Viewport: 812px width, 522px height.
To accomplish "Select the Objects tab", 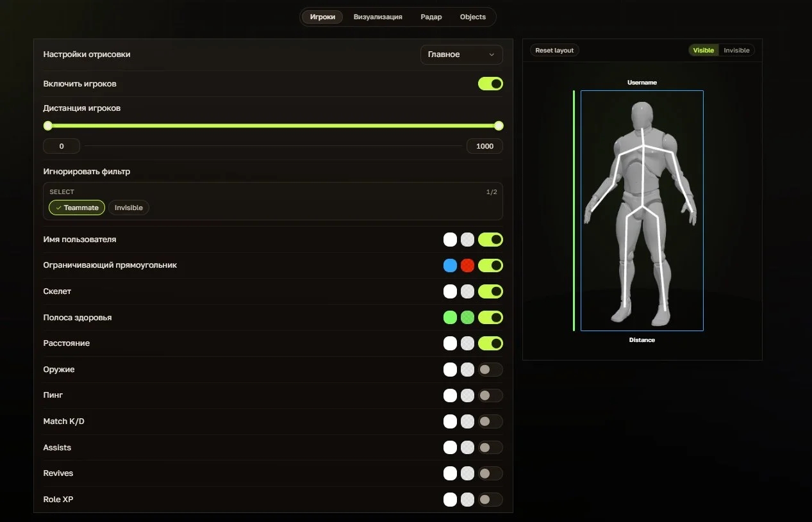I will tap(473, 17).
